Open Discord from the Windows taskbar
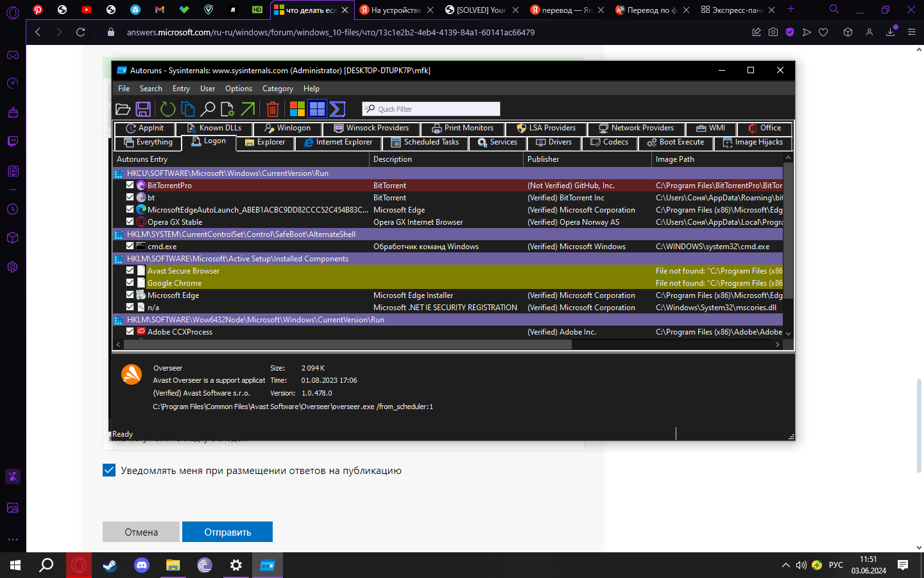Screen dimensions: 924x578 (x=141, y=565)
